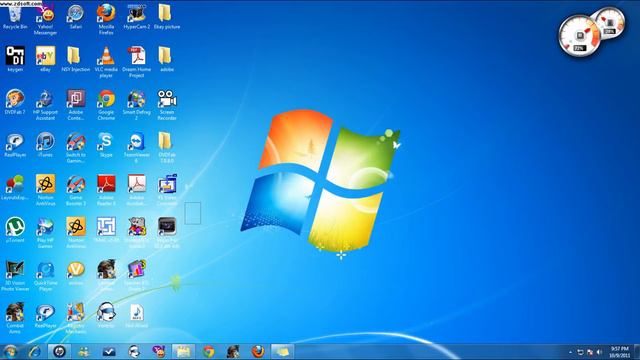
Task: Open the Ventrilo headset shortcut
Action: point(106,316)
